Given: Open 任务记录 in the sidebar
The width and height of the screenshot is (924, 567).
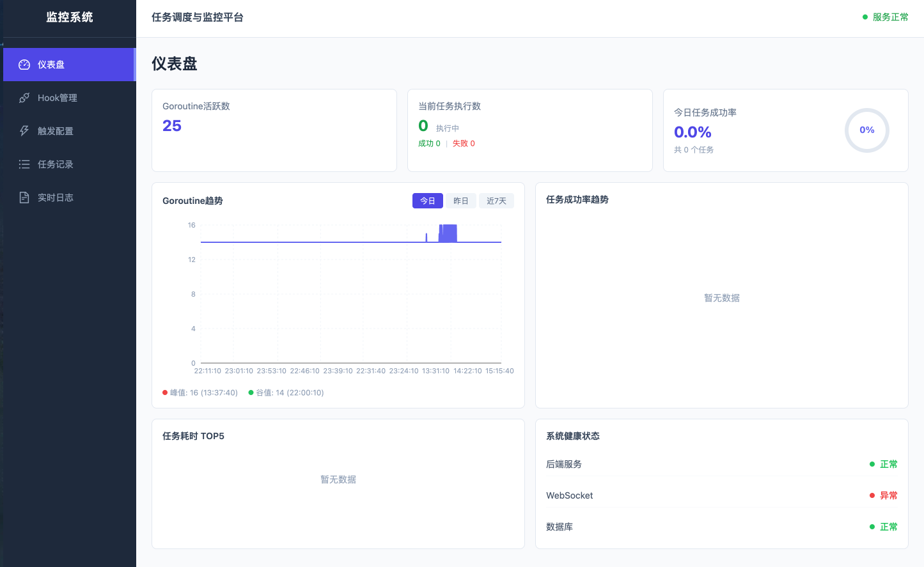Looking at the screenshot, I should tap(69, 164).
